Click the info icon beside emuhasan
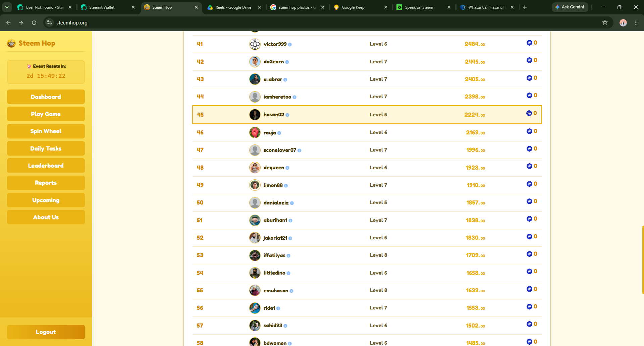The height and width of the screenshot is (346, 644). (291, 291)
